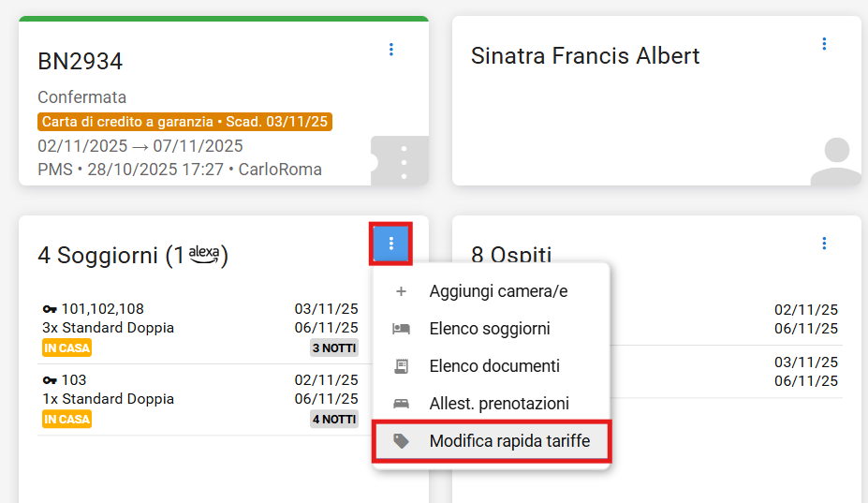
Task: Click Modifica rapida tariffe option
Action: click(509, 441)
